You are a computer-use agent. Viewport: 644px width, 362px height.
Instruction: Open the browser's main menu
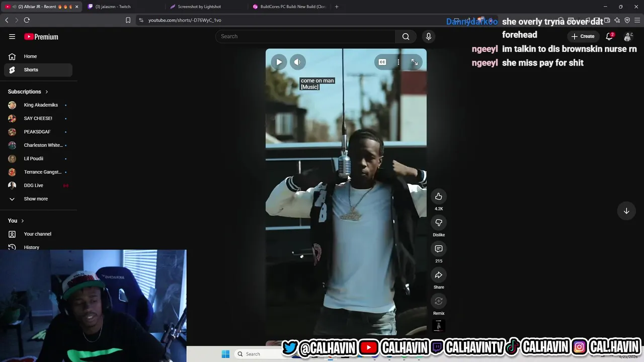click(x=637, y=20)
